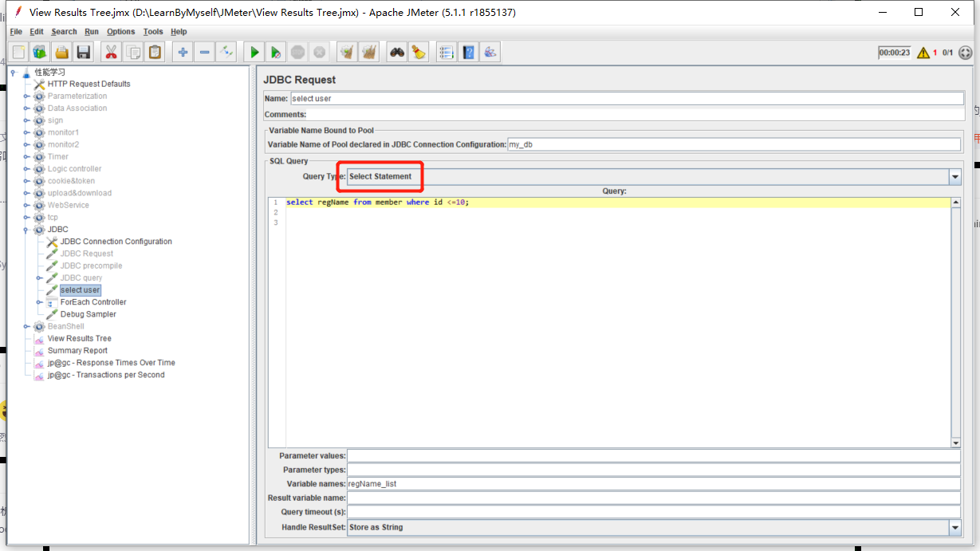Expand the WebService node

point(26,206)
